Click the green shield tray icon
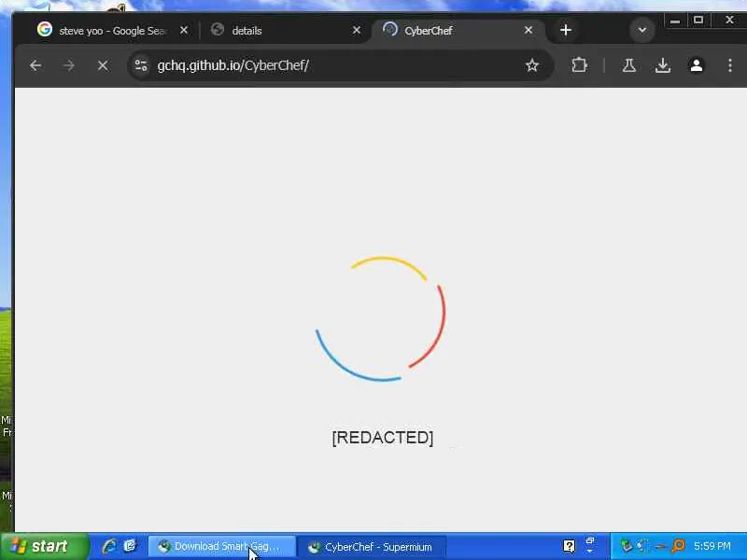Image resolution: width=747 pixels, height=560 pixels. 626,546
